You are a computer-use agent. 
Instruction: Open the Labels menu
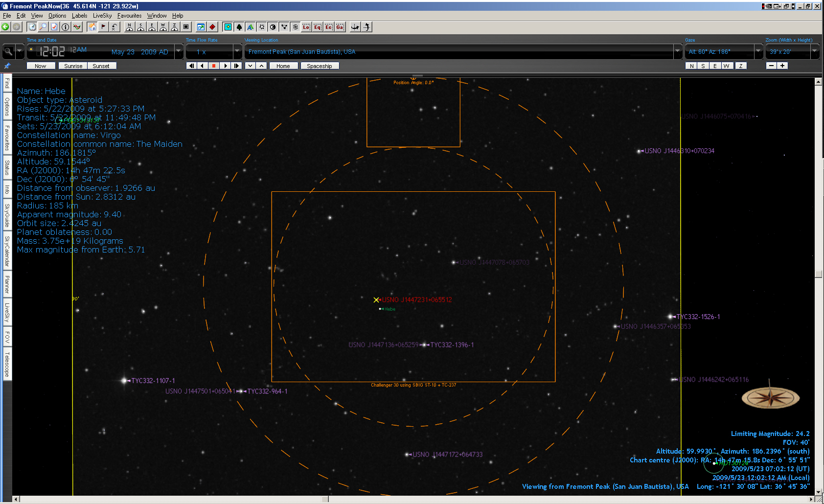80,16
